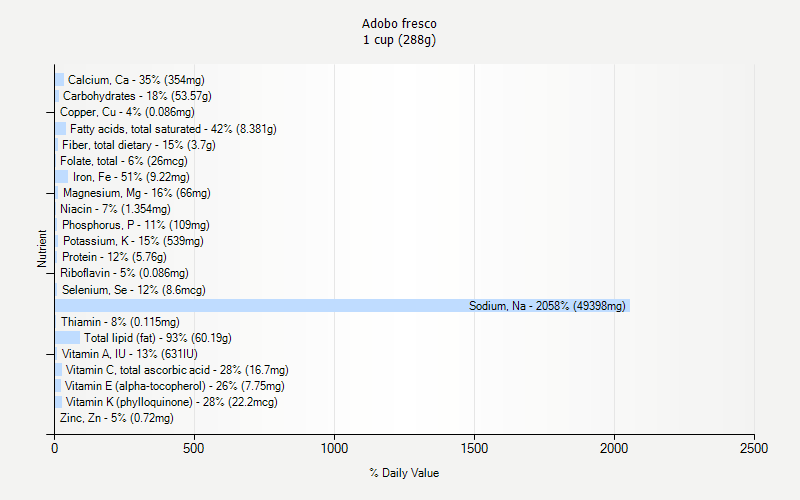Click the '1 cup (288g)' subtitle
Image resolution: width=800 pixels, height=500 pixels.
[x=399, y=40]
